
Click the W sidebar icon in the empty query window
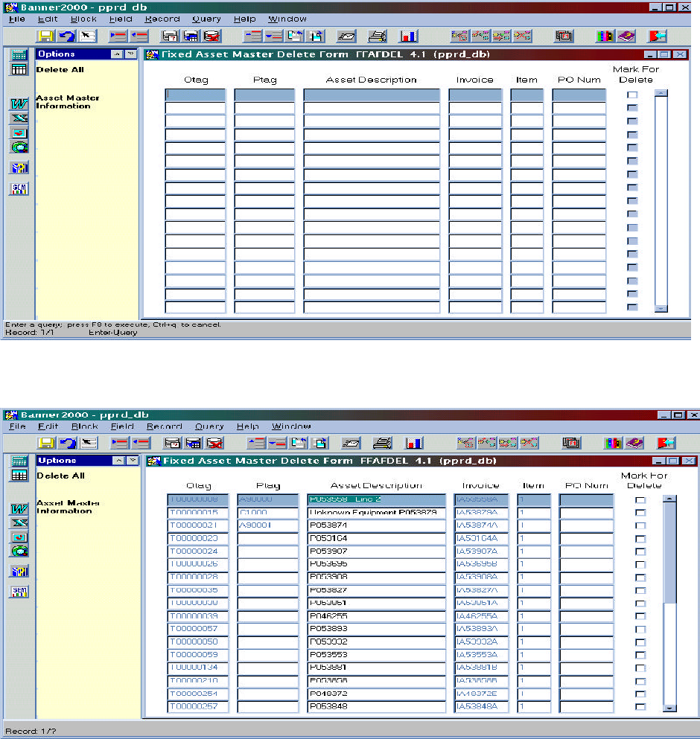click(19, 104)
